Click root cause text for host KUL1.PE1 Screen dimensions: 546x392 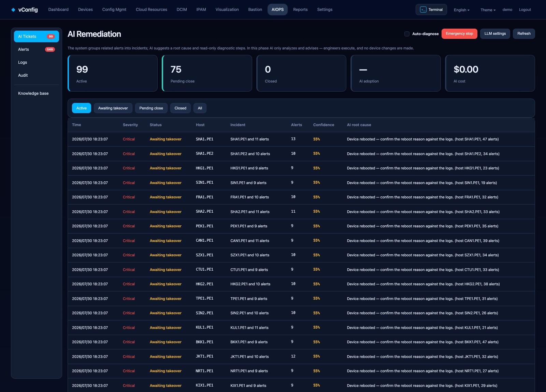pos(422,328)
